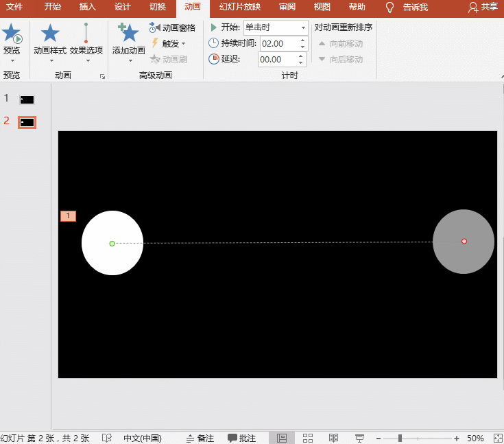Click the 预览 animation preview star icon
This screenshot has width=504, height=444.
[12, 33]
